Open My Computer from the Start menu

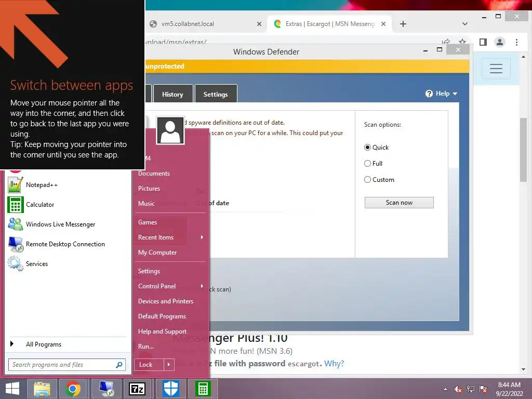[157, 252]
